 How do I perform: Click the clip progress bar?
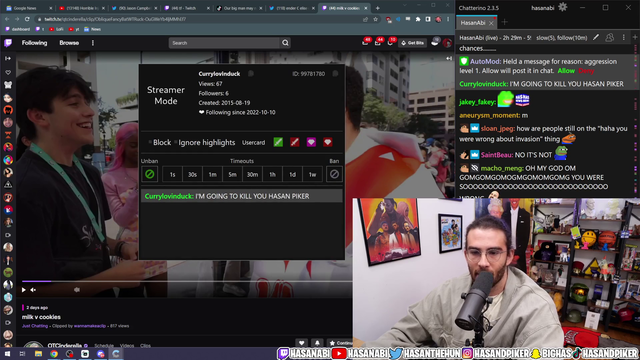(187, 281)
